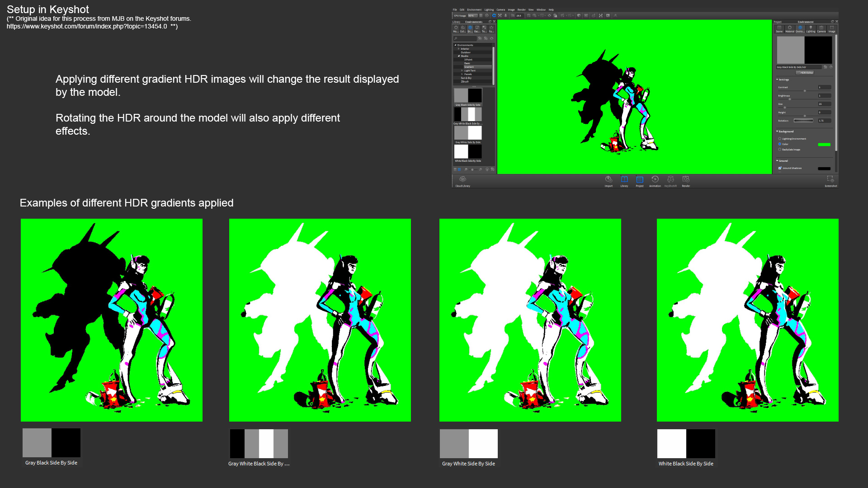The image size is (868, 488).
Task: Expand the Light Tent folder
Action: coord(462,70)
